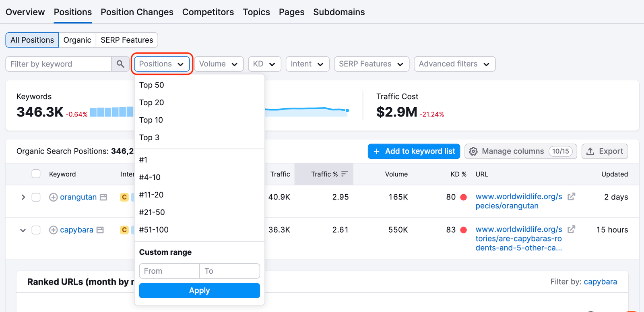Check the capybara row checkbox
Image resolution: width=644 pixels, height=312 pixels.
36,230
